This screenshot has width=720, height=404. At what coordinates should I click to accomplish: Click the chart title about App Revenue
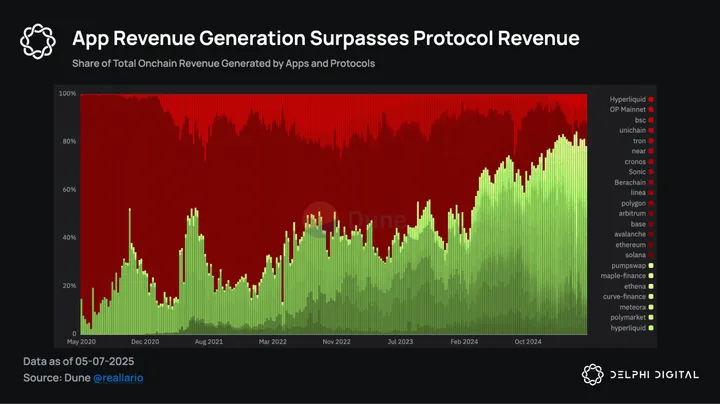click(x=325, y=38)
